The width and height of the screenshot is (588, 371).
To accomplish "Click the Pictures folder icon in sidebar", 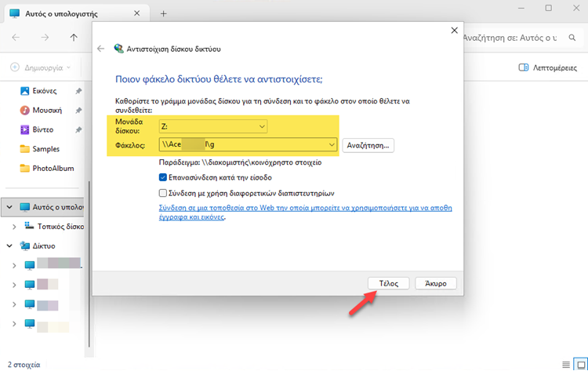I will 24,91.
